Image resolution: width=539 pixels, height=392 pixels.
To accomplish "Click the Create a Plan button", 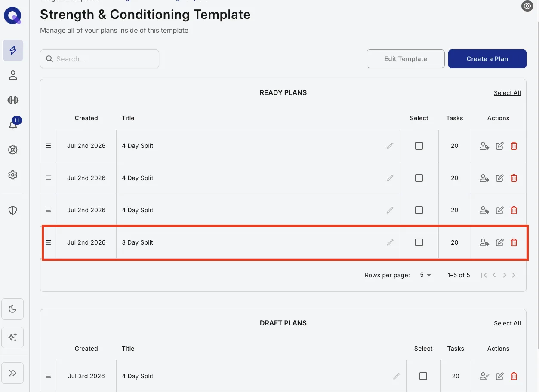I will (x=487, y=59).
